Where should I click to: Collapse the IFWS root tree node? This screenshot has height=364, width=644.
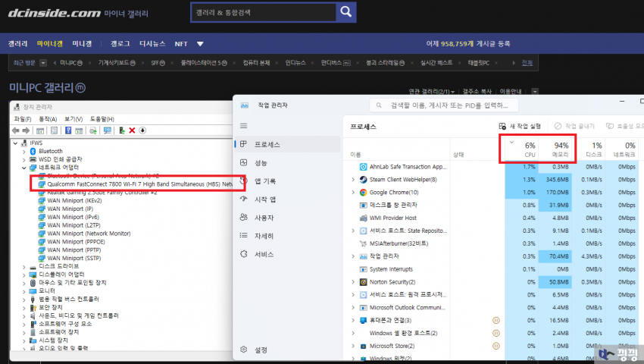coord(16,143)
